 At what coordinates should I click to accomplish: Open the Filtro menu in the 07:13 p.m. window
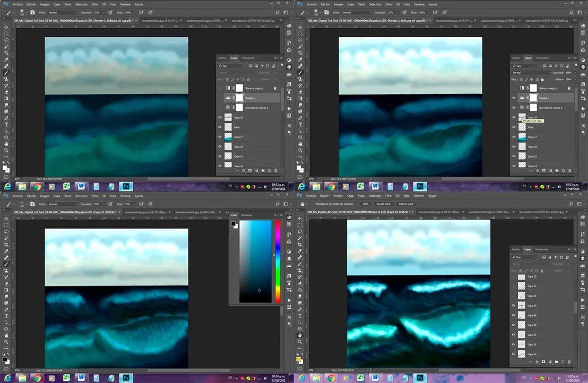389,4
